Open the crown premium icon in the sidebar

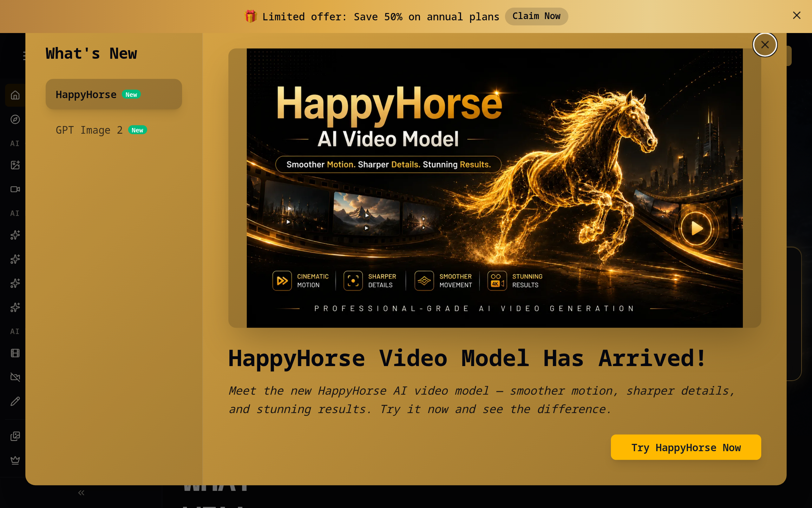tap(15, 460)
